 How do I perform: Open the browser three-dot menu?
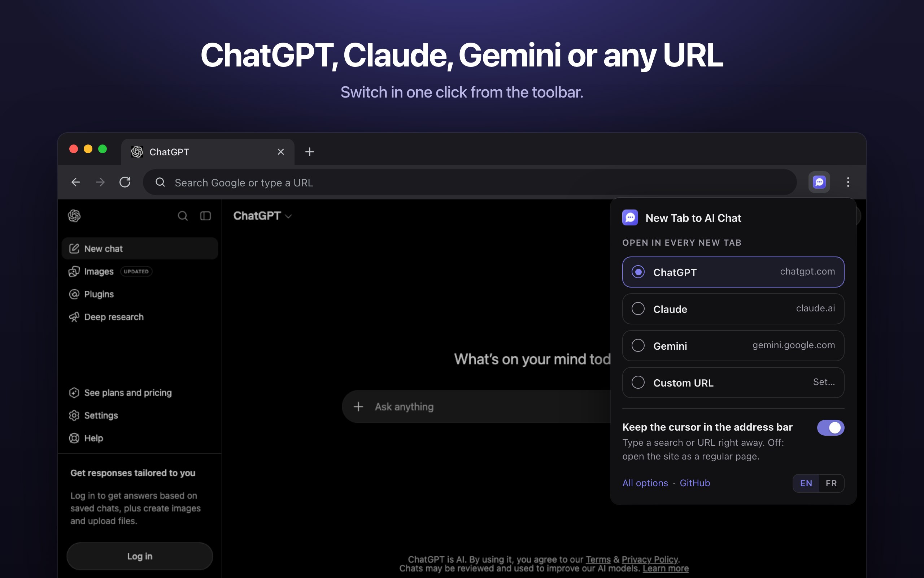(x=848, y=182)
